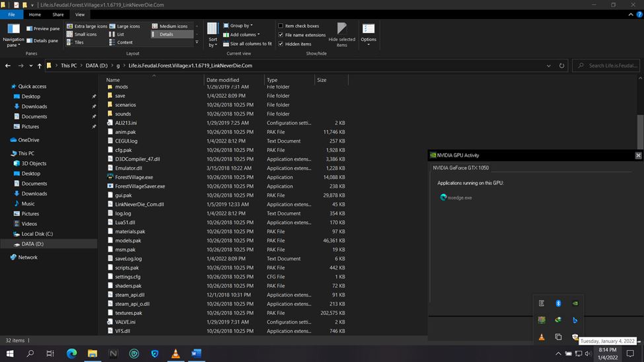The image size is (644, 362).
Task: Toggle the Details pane
Action: click(x=42, y=41)
